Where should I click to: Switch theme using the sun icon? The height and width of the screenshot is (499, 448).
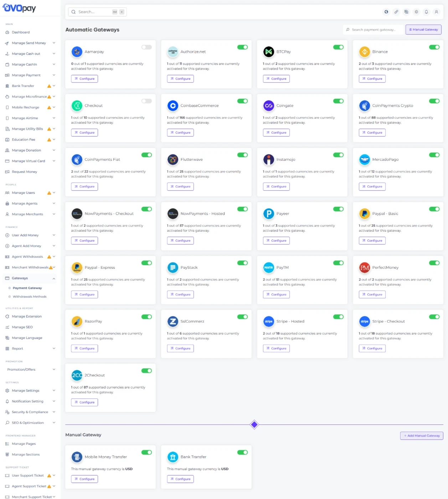coord(416,12)
